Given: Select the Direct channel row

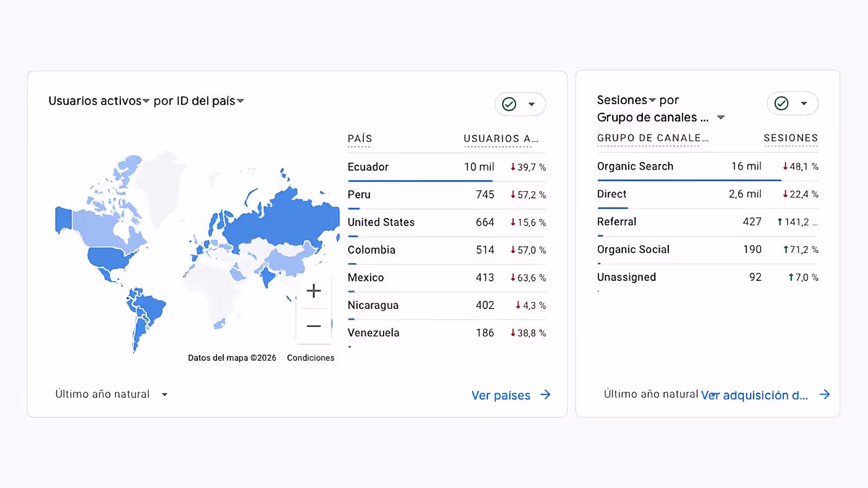Looking at the screenshot, I should coord(707,194).
